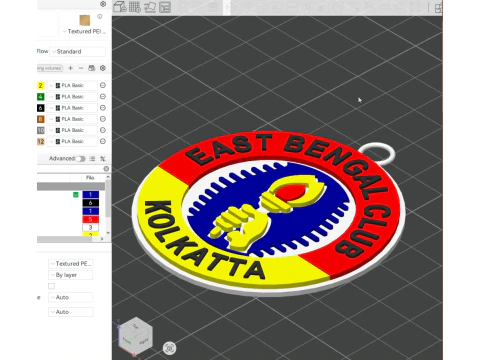Click the 3D view orientation cube
The image size is (480, 360).
pos(135,336)
